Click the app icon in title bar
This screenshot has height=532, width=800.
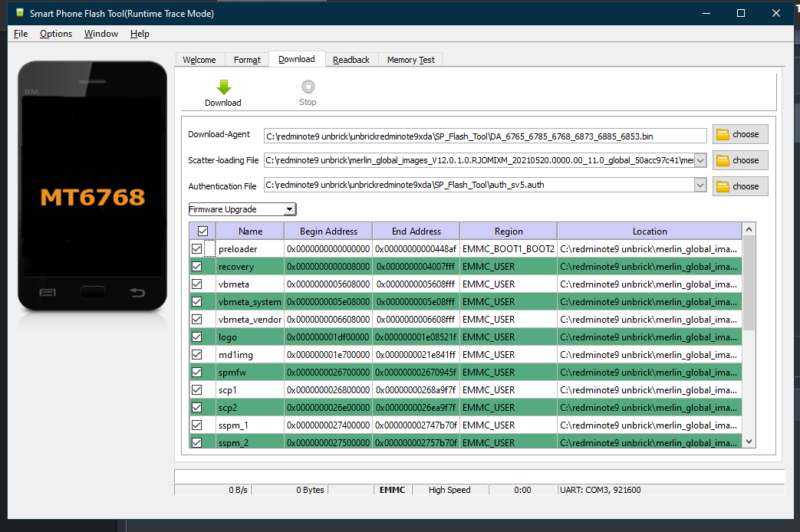point(20,13)
